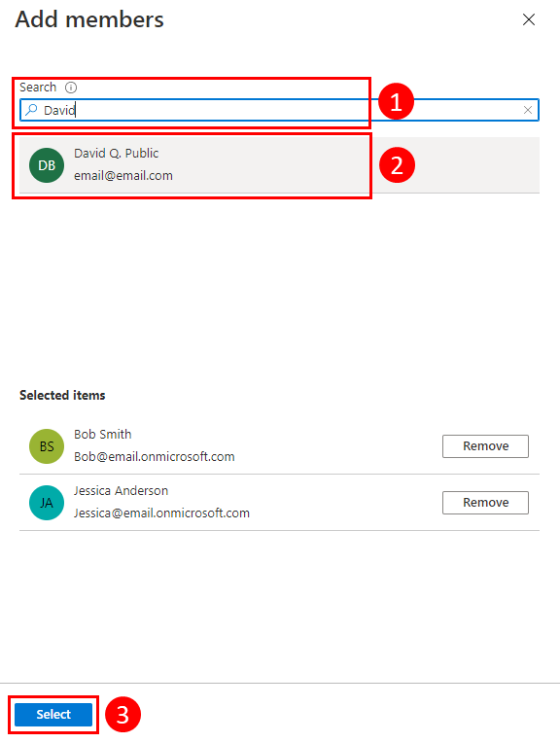Click inside the Search text field

pos(279,110)
